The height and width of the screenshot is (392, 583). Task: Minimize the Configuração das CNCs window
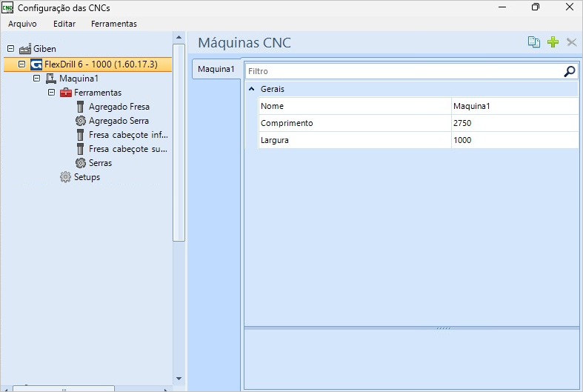point(502,7)
